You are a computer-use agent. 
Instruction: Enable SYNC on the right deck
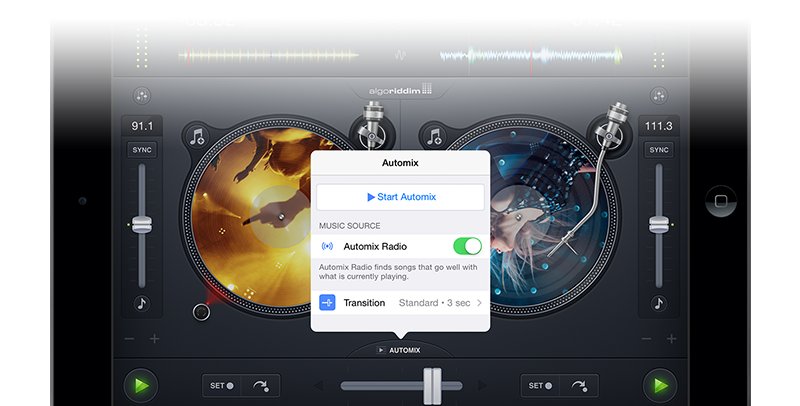pyautogui.click(x=658, y=150)
